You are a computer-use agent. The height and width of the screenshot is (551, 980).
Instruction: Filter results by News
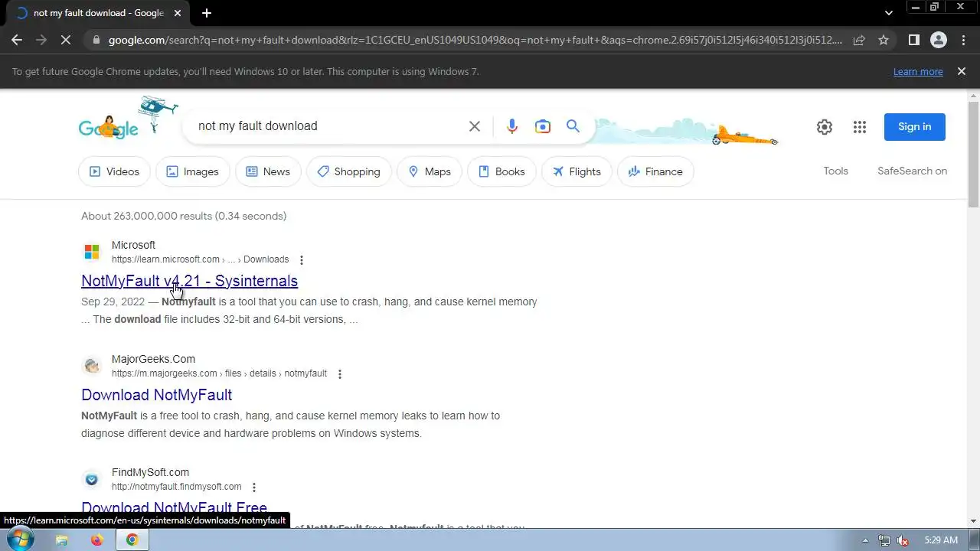(x=268, y=171)
